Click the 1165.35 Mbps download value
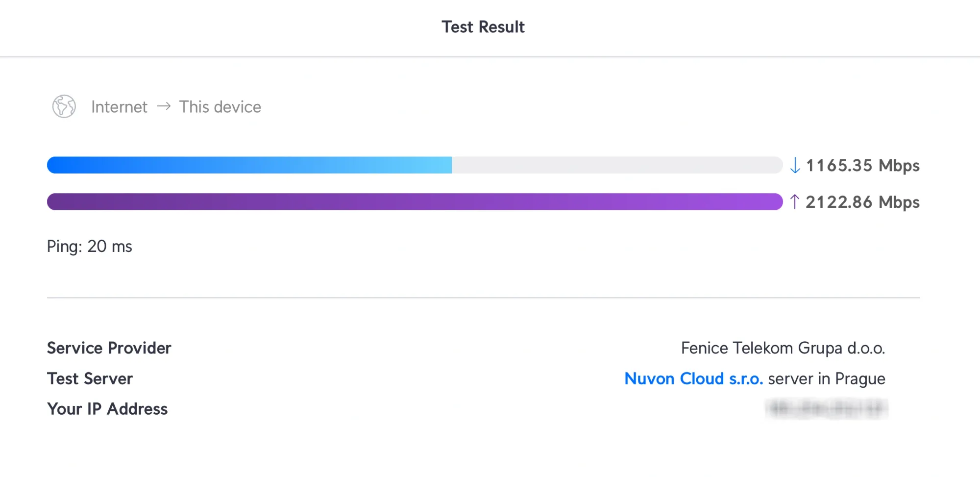The image size is (980, 477). pos(862,165)
